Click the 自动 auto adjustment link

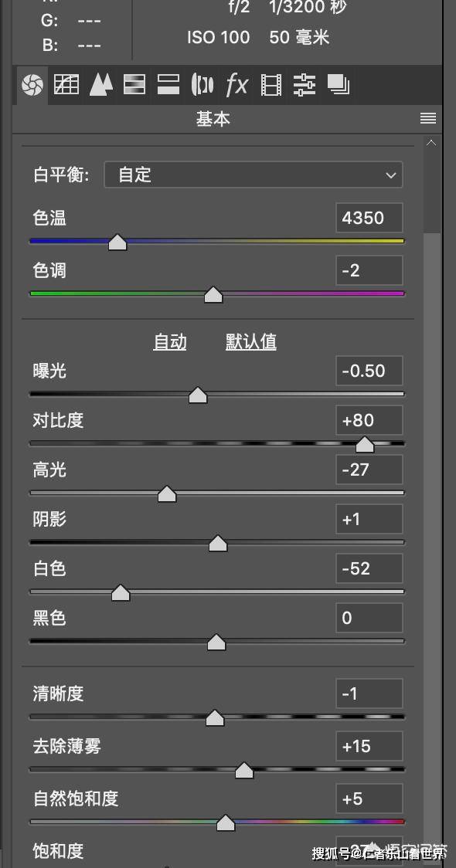[x=169, y=342]
